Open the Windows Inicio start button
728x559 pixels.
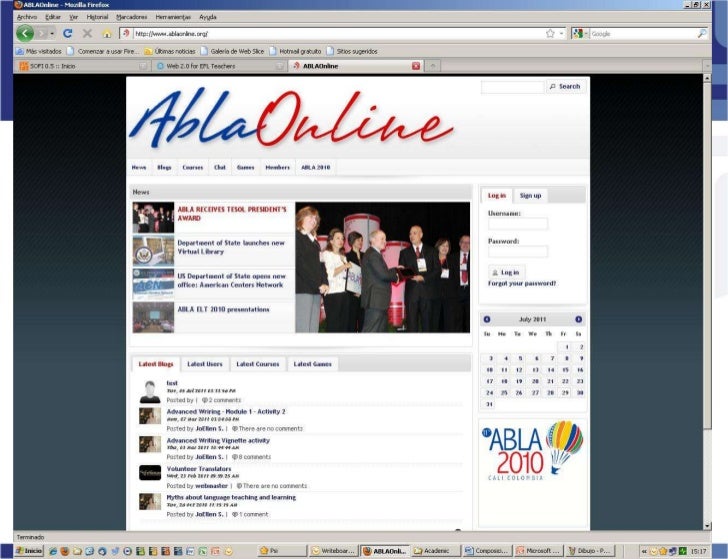29,551
